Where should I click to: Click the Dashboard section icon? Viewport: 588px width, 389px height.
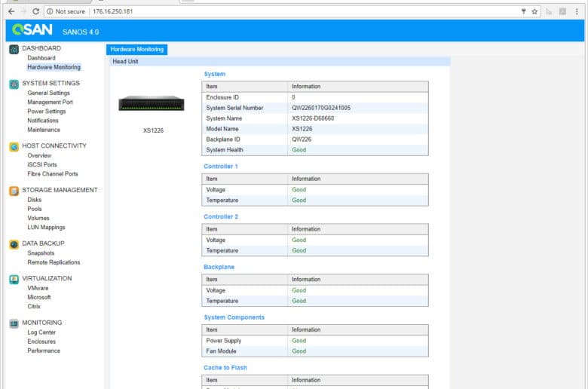[14, 49]
